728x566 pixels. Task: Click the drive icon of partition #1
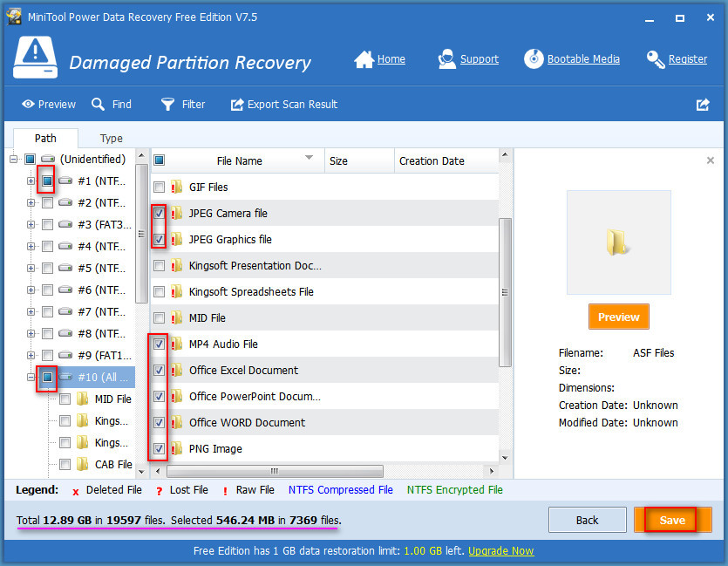[65, 181]
